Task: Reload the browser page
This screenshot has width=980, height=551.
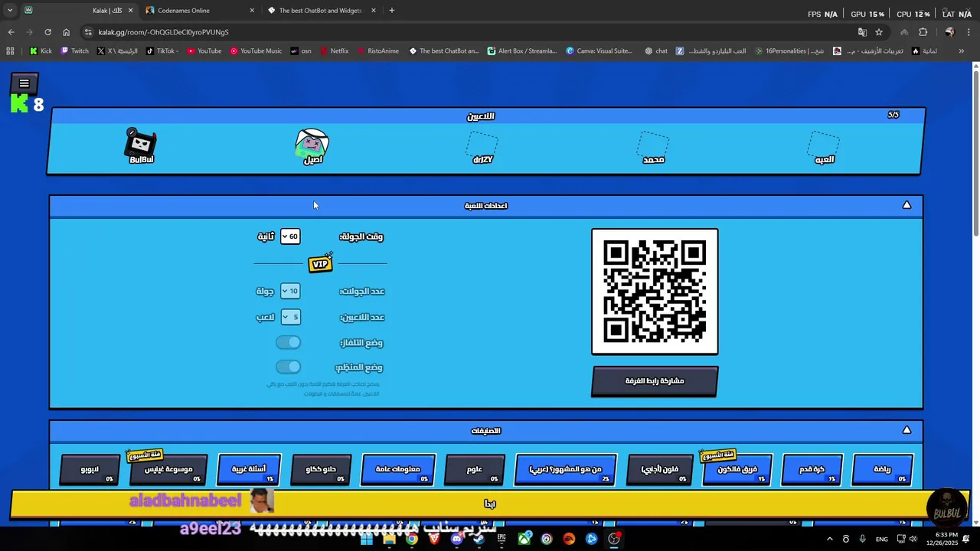Action: (x=47, y=32)
